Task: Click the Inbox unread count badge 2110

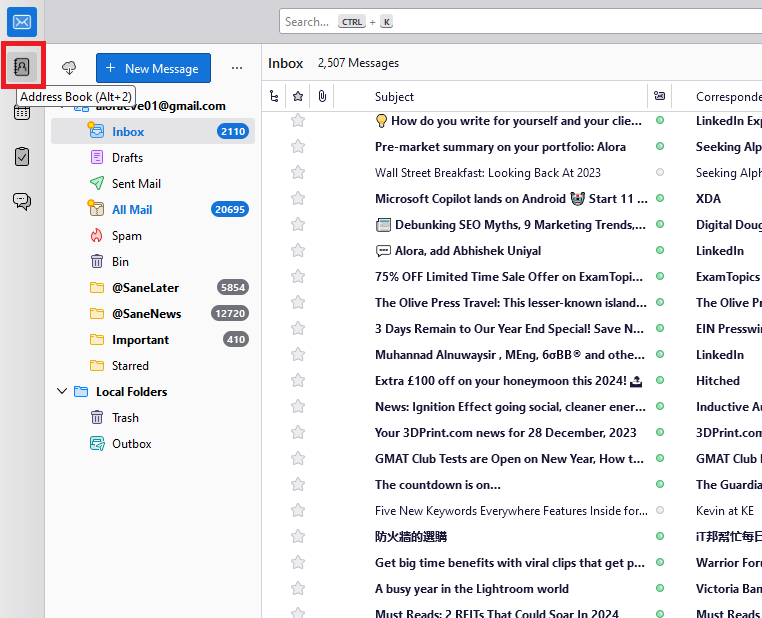Action: coord(233,131)
